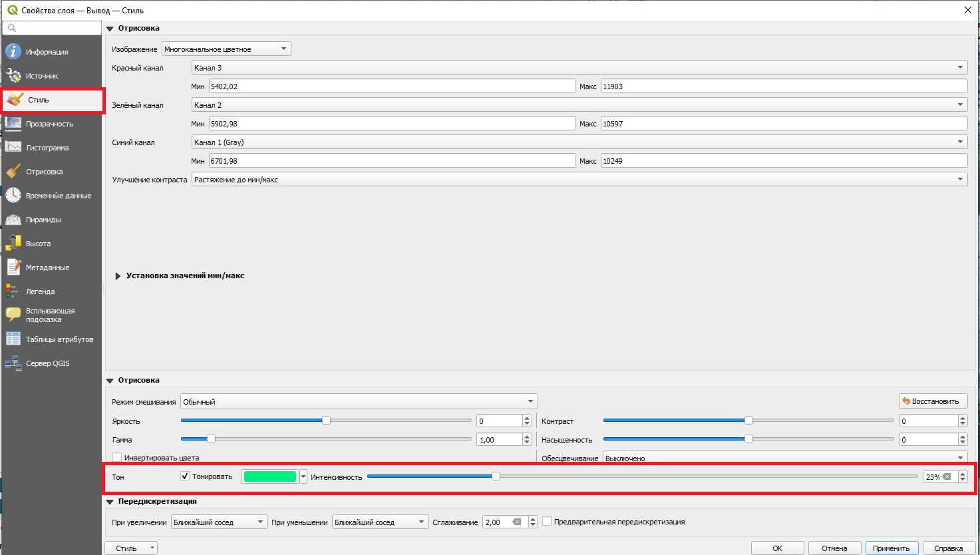Expand Установка значений мин/макс section
This screenshot has width=980, height=555.
coord(118,276)
